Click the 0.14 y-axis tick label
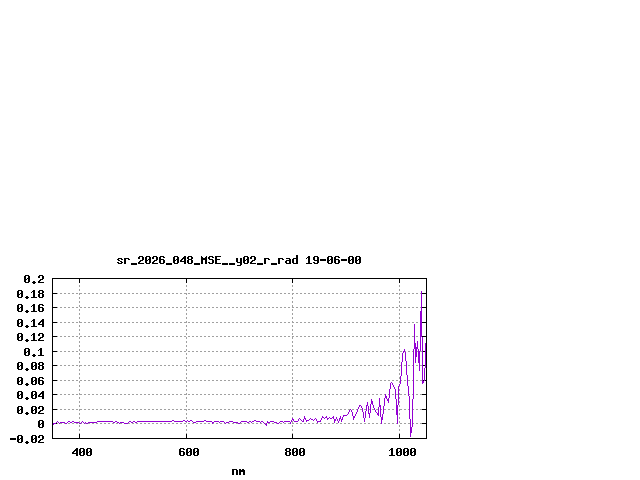Viewport: 640px width, 480px height. click(x=30, y=323)
